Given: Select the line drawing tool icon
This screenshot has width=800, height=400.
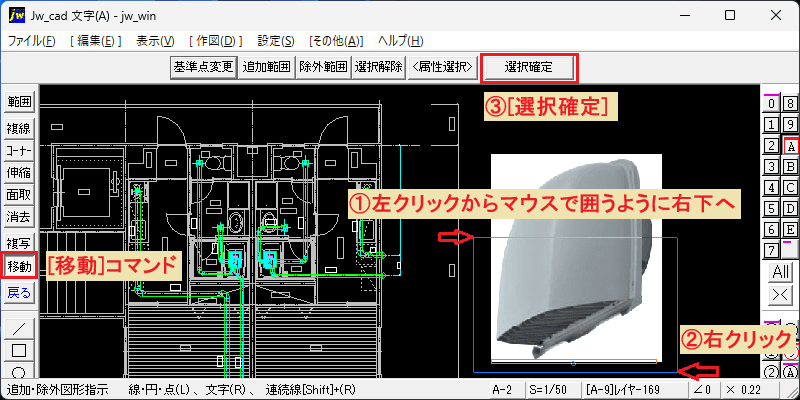Looking at the screenshot, I should [x=19, y=328].
